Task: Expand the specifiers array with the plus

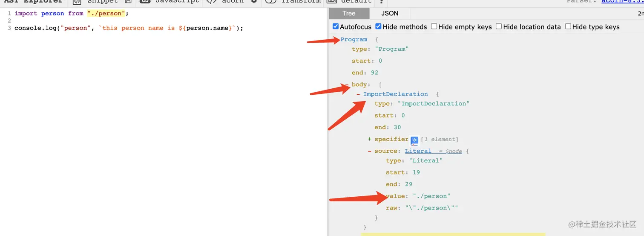Action: 370,139
